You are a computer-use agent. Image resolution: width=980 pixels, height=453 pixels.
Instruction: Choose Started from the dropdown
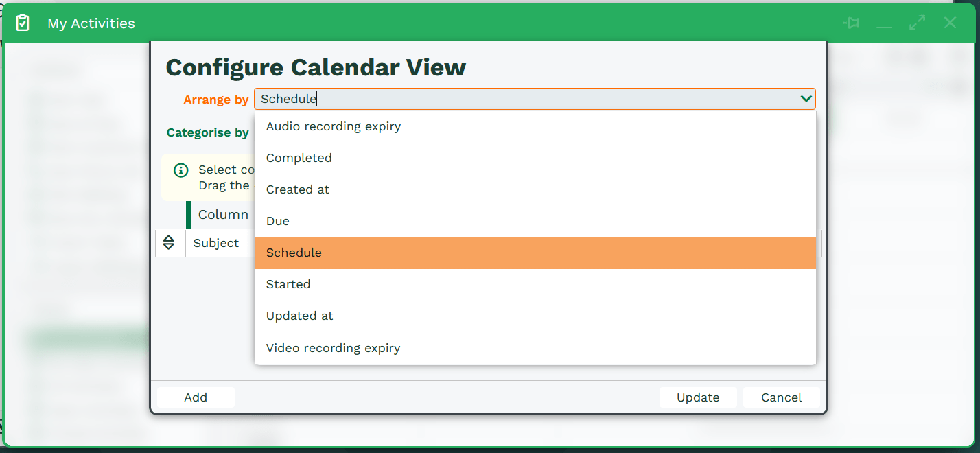point(288,284)
